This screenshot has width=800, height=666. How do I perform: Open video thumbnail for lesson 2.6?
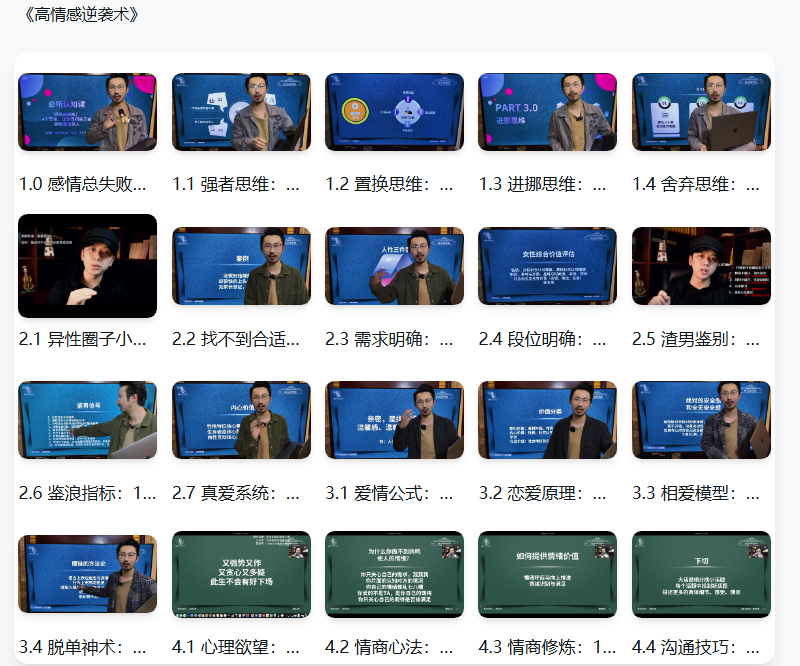(87, 420)
